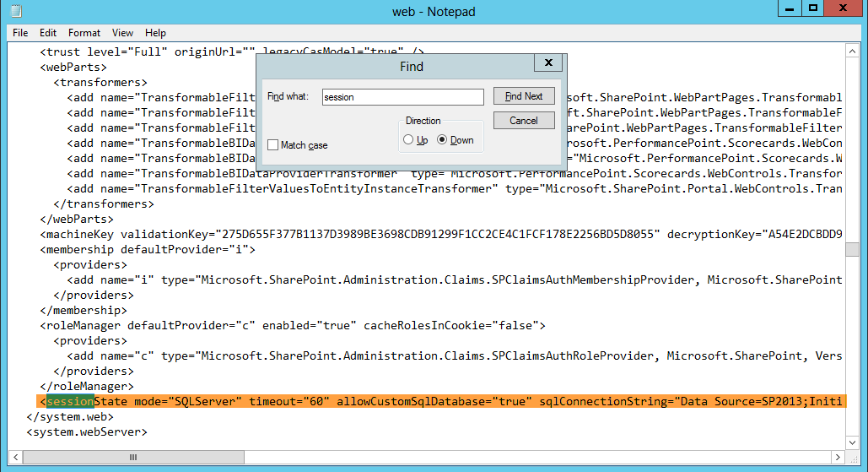Click the SPClaimsAuthRoleProvider add line
This screenshot has height=472, width=868.
point(455,355)
